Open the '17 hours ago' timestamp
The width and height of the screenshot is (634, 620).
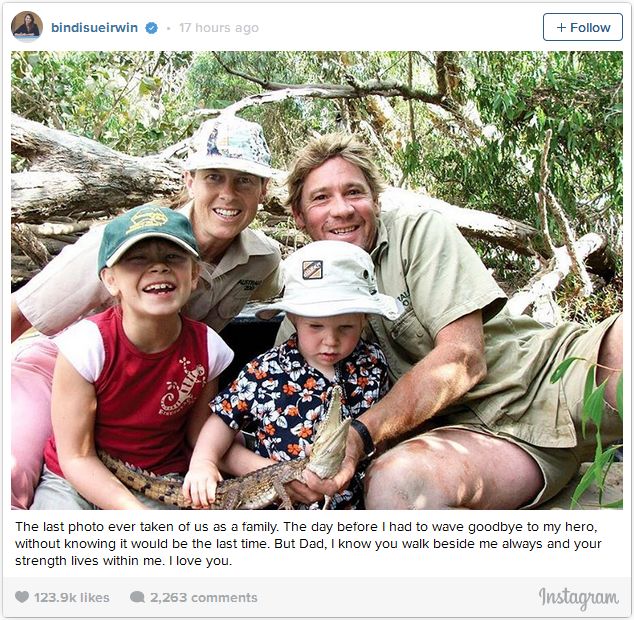(219, 28)
